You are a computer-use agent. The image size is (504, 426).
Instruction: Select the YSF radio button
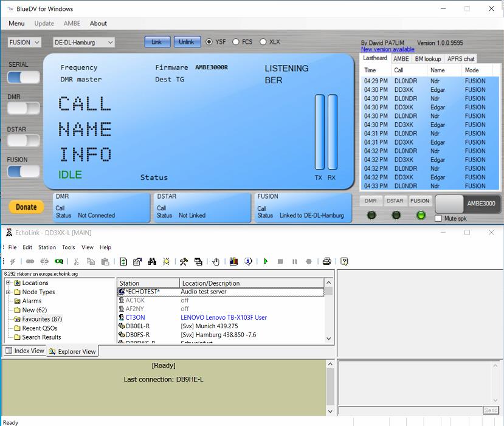tap(209, 42)
